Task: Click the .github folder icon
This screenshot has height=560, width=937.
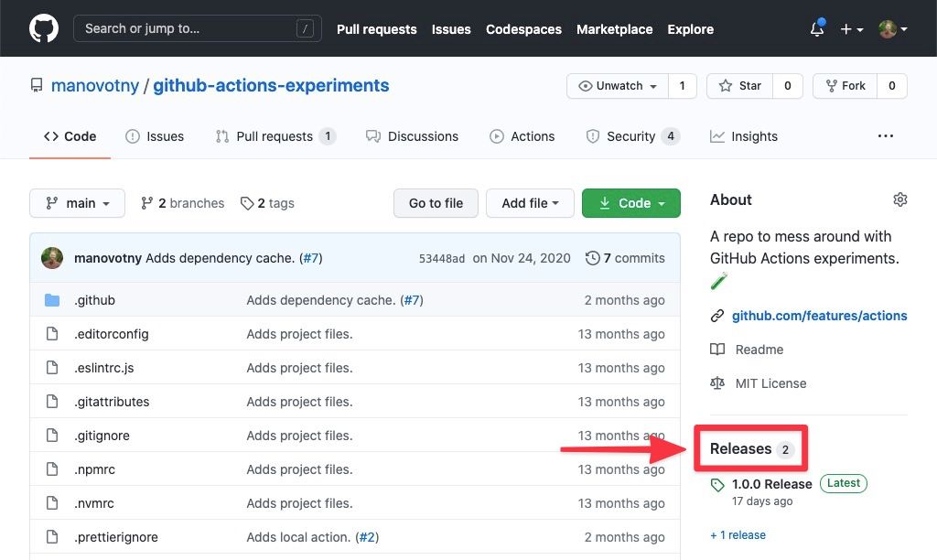Action: point(52,300)
